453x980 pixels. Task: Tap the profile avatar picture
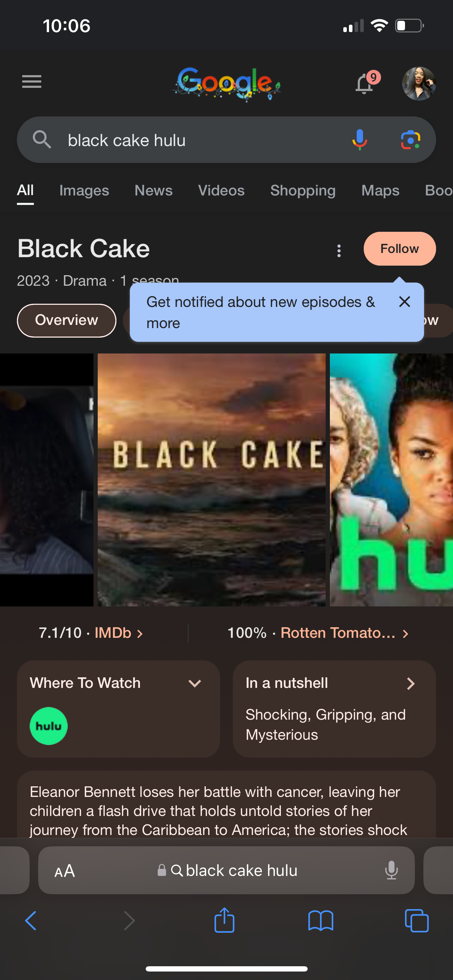[419, 83]
